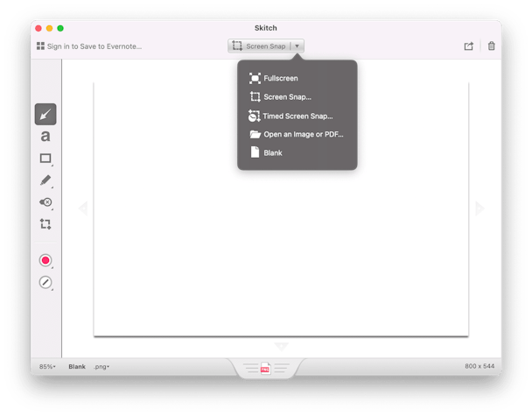
Task: Click the Evernote grid icon
Action: (40, 46)
